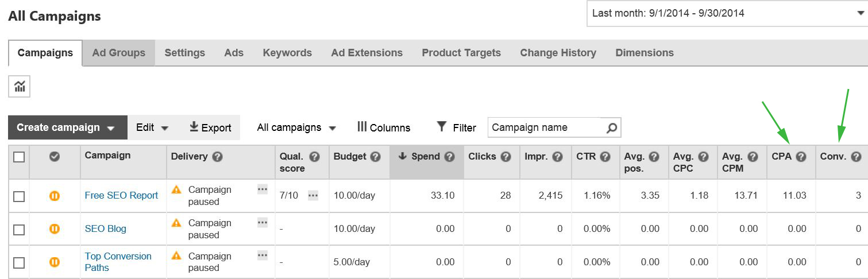Tick the checkbox for Free SEO Report
Image resolution: width=868 pixels, height=279 pixels.
coord(19,196)
